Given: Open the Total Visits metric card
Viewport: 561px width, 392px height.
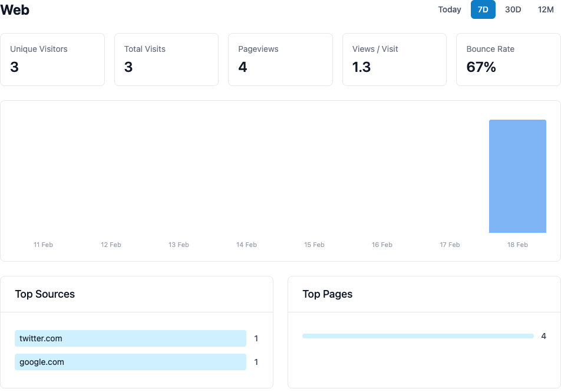Looking at the screenshot, I should (x=166, y=59).
